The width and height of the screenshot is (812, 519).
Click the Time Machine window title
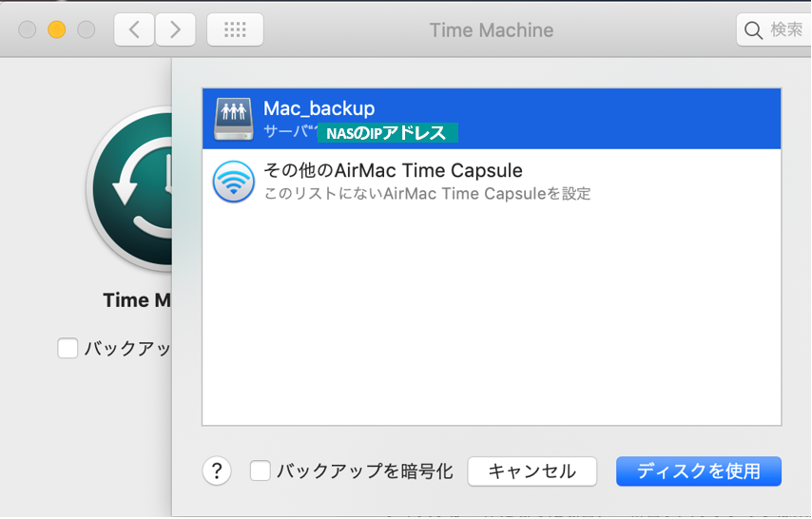coord(491,30)
